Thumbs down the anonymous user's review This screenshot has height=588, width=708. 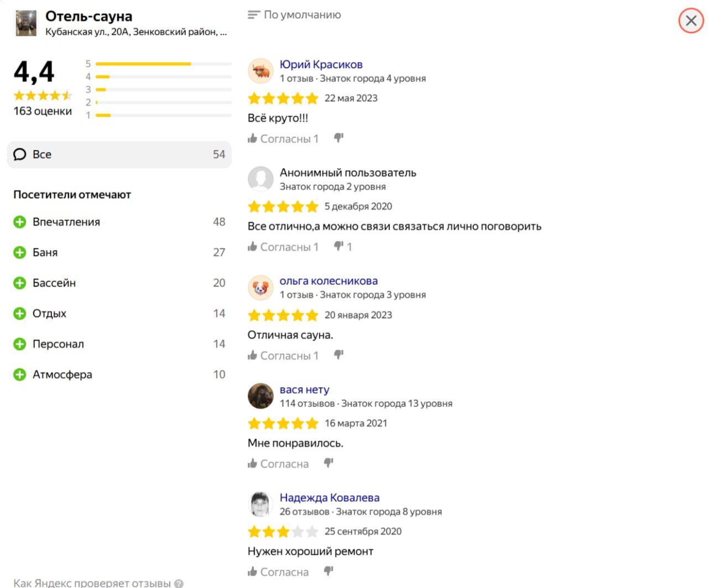point(339,246)
